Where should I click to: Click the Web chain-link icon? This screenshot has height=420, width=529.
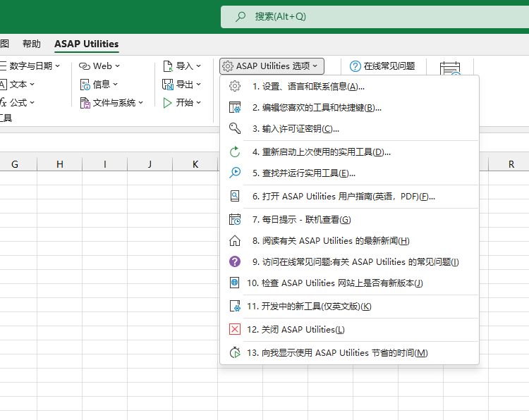pyautogui.click(x=85, y=66)
